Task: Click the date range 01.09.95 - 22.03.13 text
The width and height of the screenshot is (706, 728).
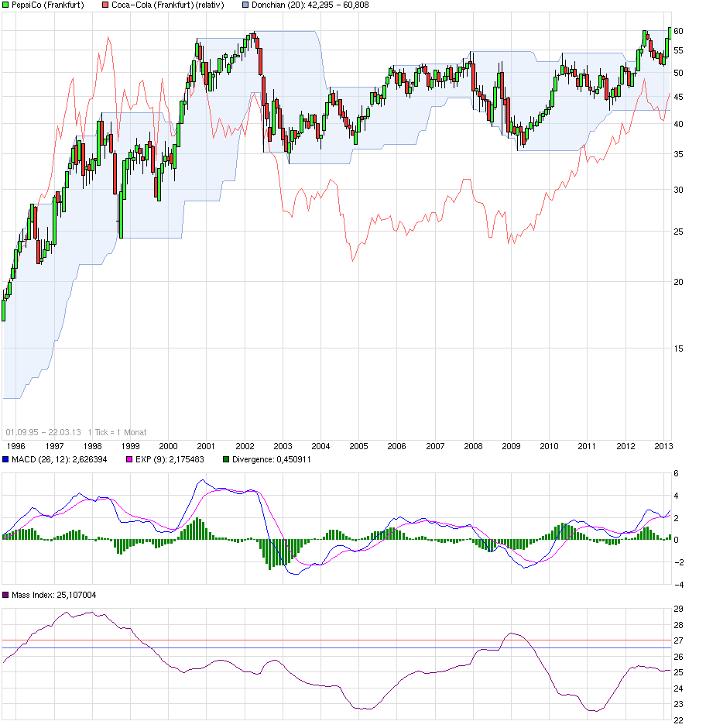Action: (x=43, y=432)
